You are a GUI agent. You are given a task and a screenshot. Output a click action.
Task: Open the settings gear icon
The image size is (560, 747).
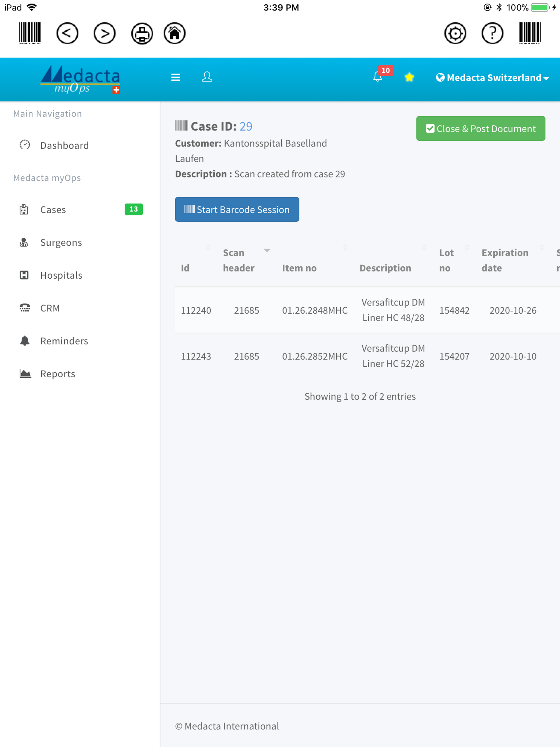455,33
